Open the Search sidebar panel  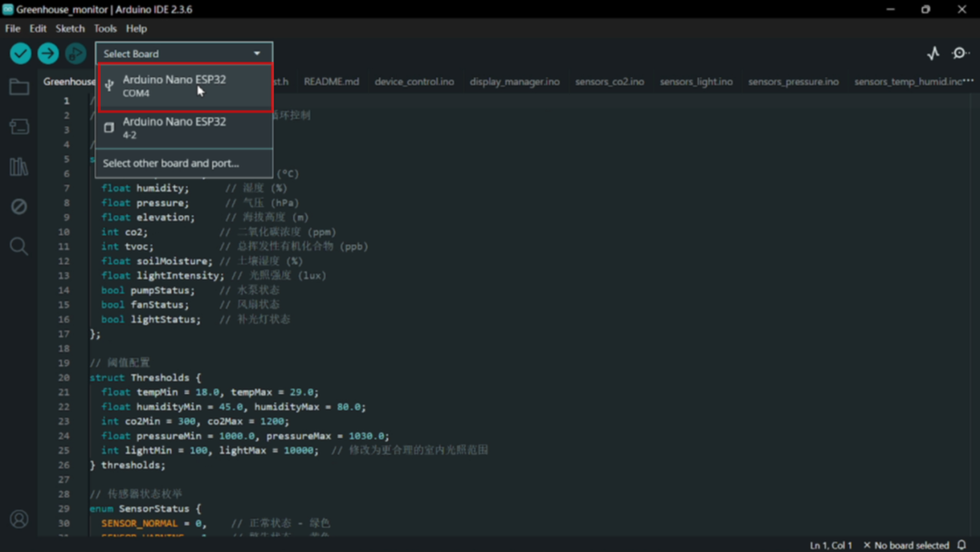[x=18, y=245]
